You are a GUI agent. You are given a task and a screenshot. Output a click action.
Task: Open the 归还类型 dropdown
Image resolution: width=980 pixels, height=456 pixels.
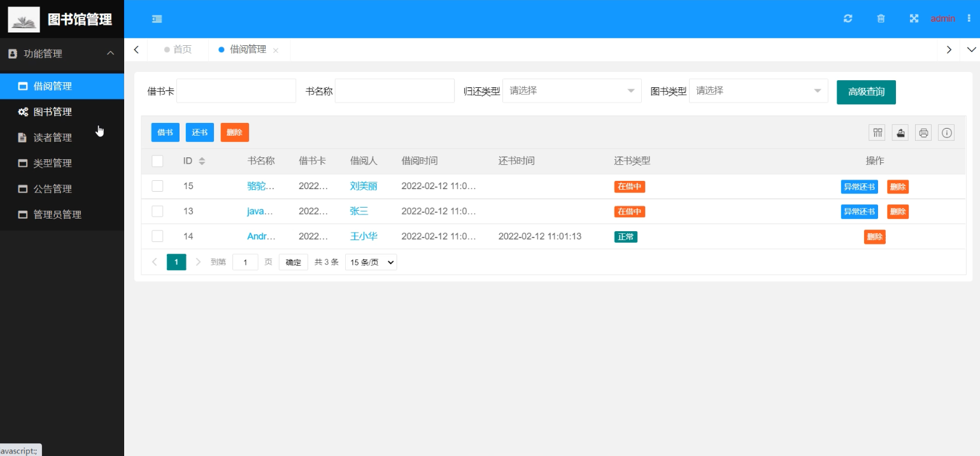(572, 90)
